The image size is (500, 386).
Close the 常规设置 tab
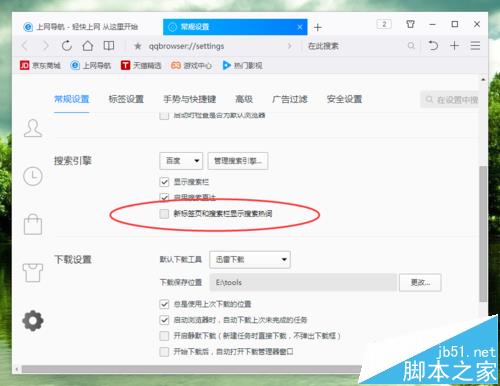[300, 27]
